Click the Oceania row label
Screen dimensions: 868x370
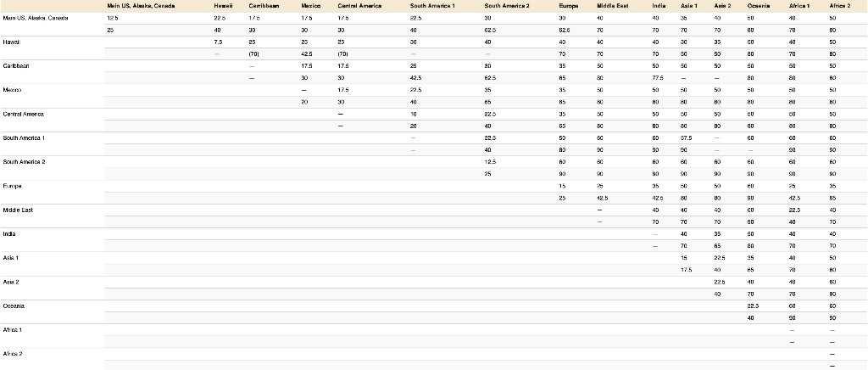pyautogui.click(x=14, y=305)
